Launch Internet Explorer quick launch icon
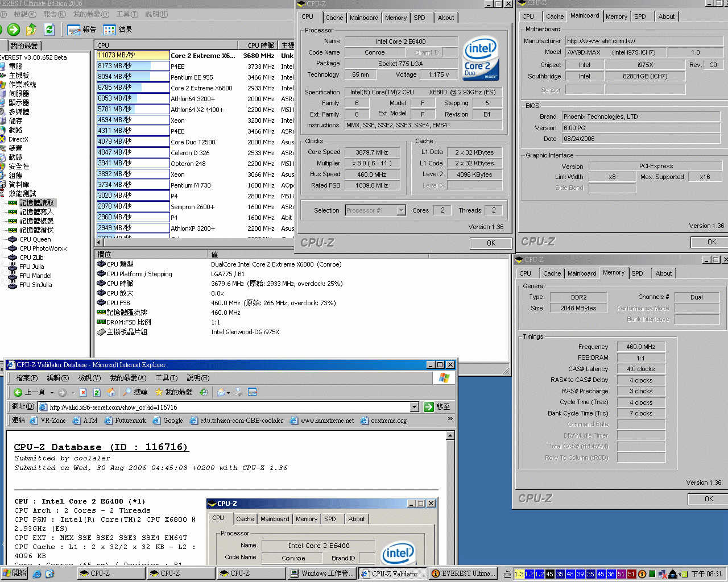Viewport: 728px width, 582px height. point(38,574)
